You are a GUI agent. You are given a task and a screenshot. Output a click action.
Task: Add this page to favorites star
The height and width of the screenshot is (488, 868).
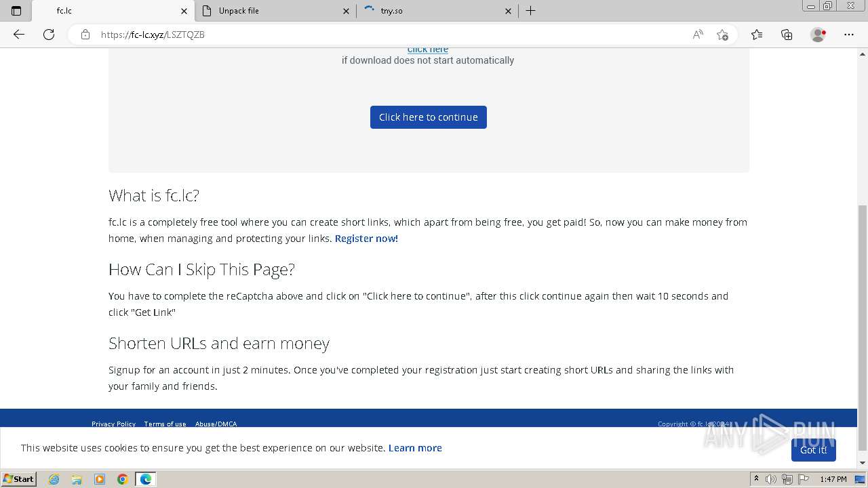[x=722, y=35]
